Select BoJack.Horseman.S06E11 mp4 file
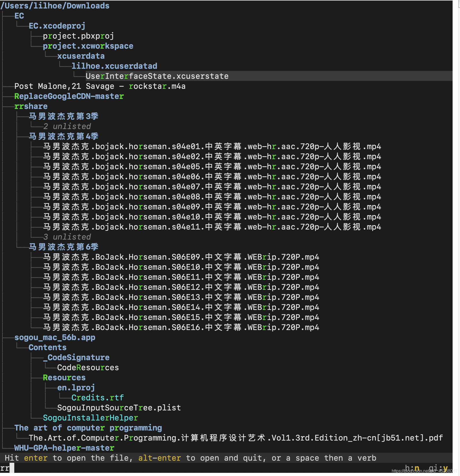Screen dimensions: 460x476 pos(181,277)
